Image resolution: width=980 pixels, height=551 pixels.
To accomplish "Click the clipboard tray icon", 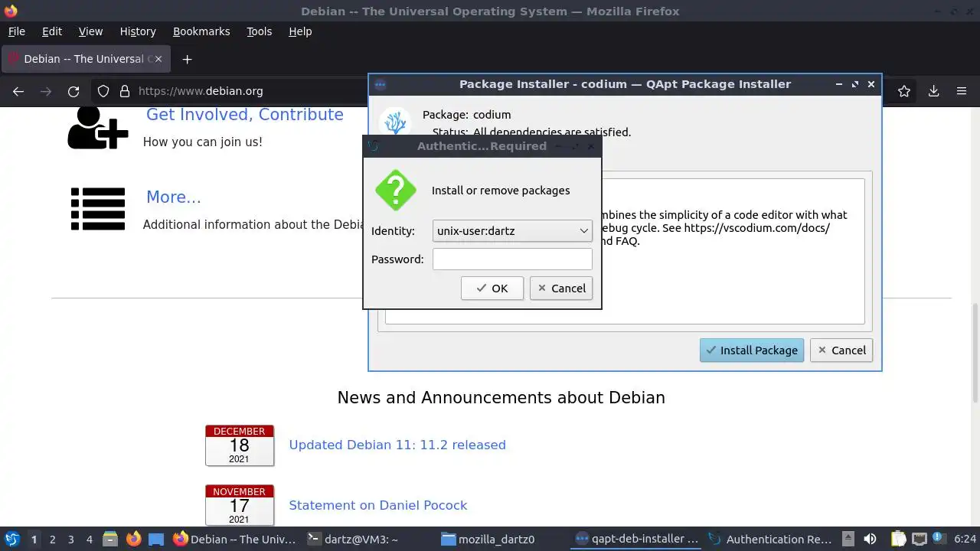I will point(898,539).
